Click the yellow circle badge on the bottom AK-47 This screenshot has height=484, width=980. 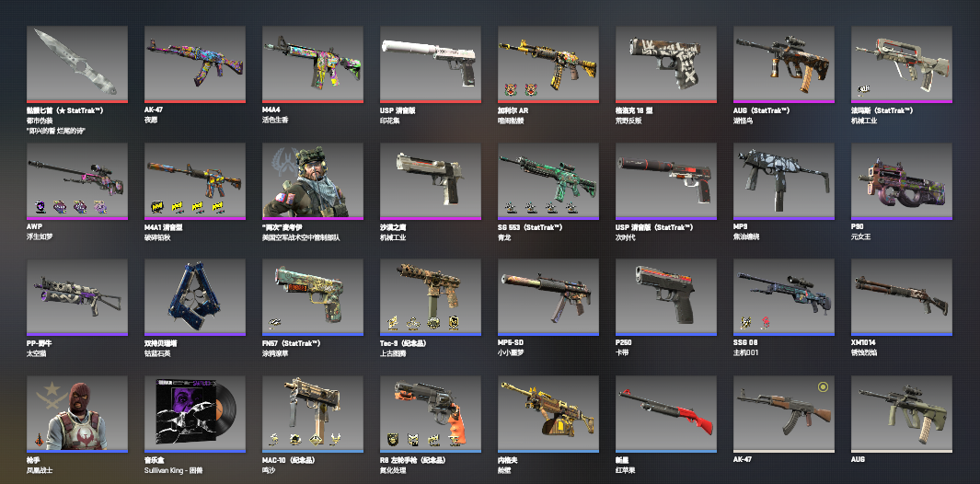tap(823, 387)
